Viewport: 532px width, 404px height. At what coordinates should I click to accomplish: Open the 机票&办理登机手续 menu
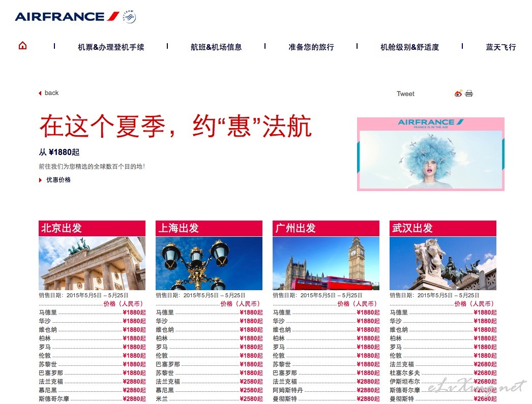click(111, 47)
